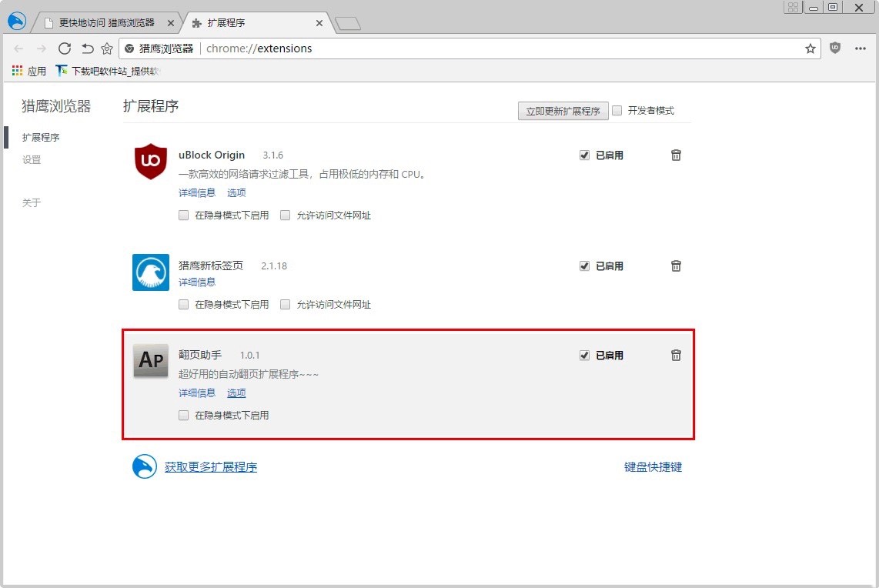Viewport: 879px width, 588px height.
Task: Click site info icon in the address bar
Action: click(129, 48)
